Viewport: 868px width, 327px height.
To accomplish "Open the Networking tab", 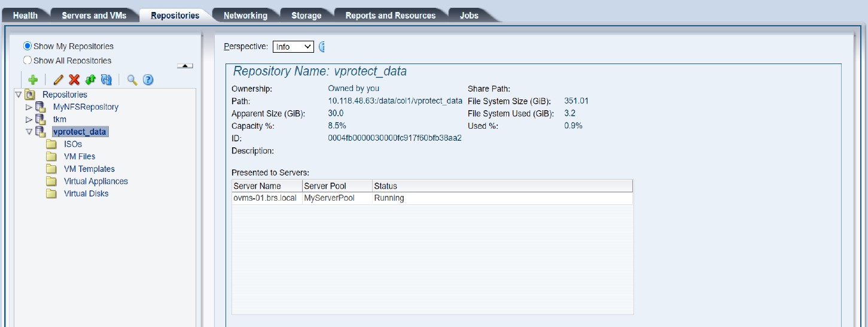I will pos(245,16).
